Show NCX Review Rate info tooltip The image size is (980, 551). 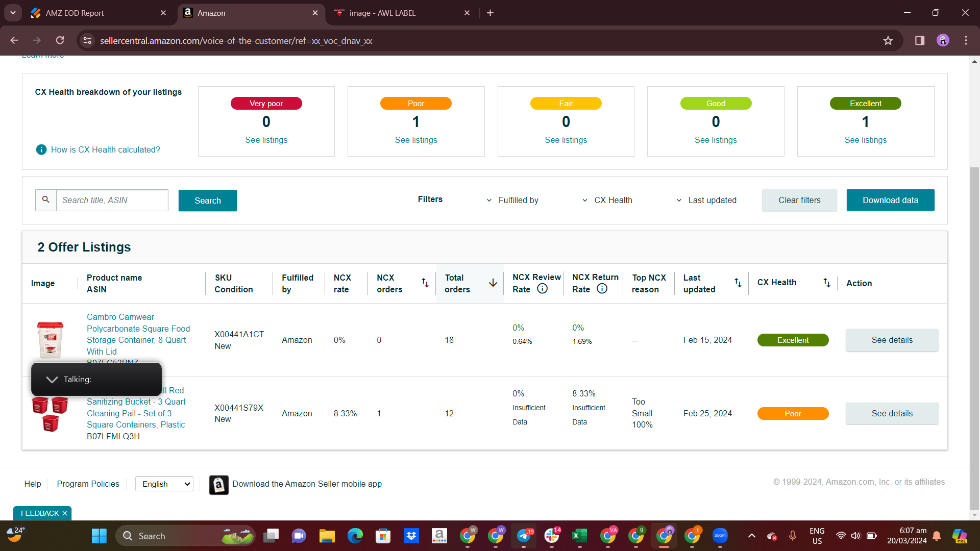pos(543,289)
